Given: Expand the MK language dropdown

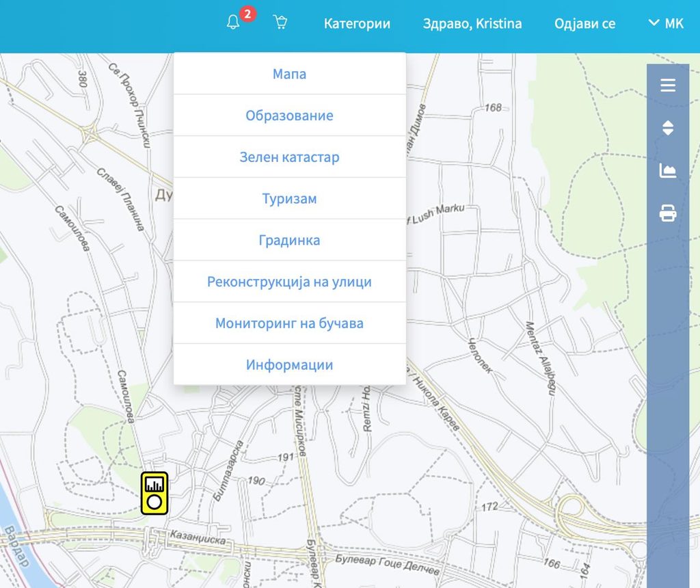Looking at the screenshot, I should 666,23.
